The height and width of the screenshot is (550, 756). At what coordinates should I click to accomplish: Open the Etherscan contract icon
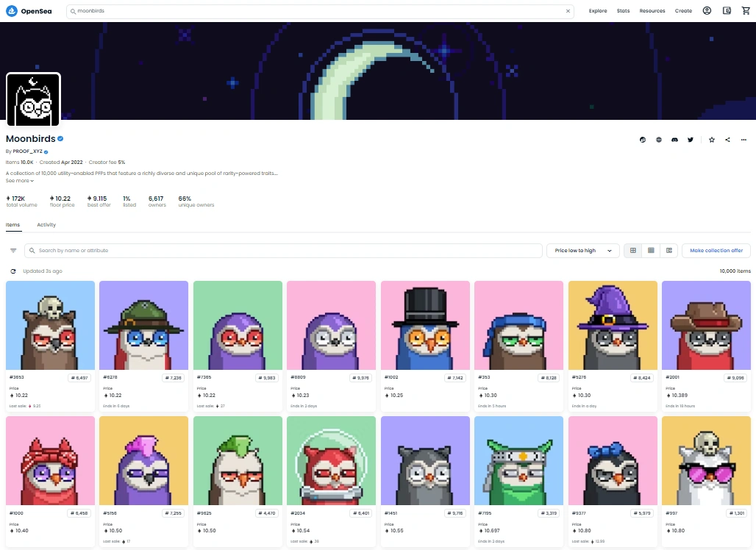click(x=643, y=140)
